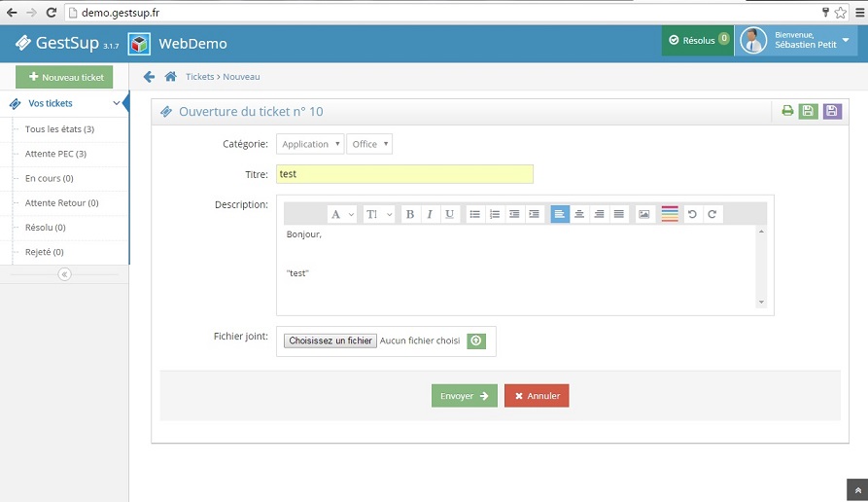Click the green save icon
The width and height of the screenshot is (868, 502).
coord(808,111)
